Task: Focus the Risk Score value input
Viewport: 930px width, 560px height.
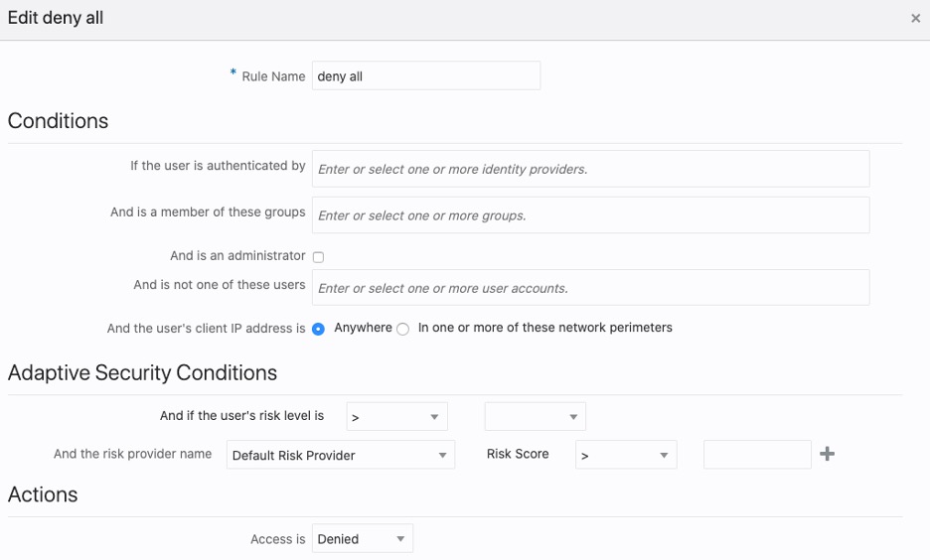Action: coord(757,455)
